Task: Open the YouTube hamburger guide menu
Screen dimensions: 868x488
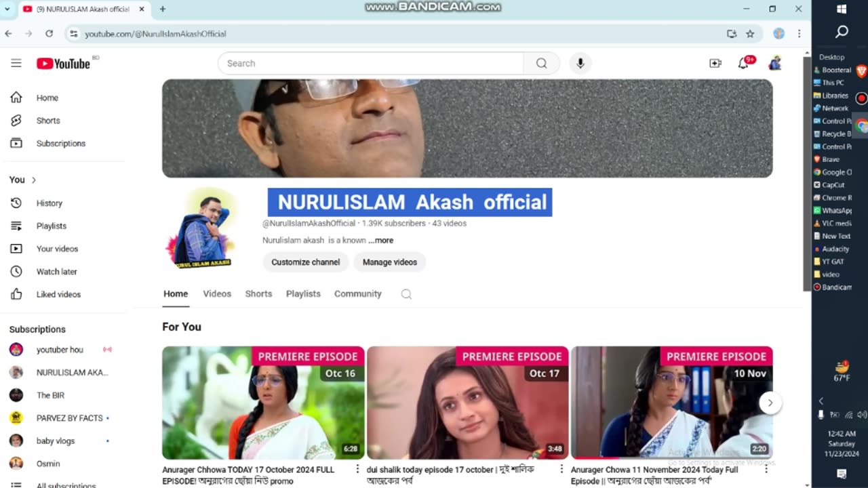Action: click(16, 63)
